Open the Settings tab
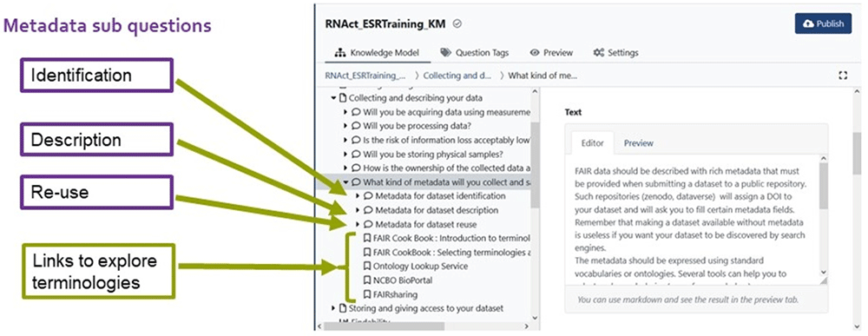Image resolution: width=868 pixels, height=336 pixels. click(x=615, y=53)
